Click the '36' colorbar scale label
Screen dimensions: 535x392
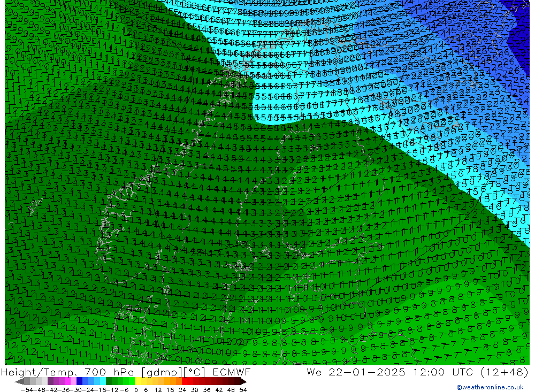coord(207,390)
